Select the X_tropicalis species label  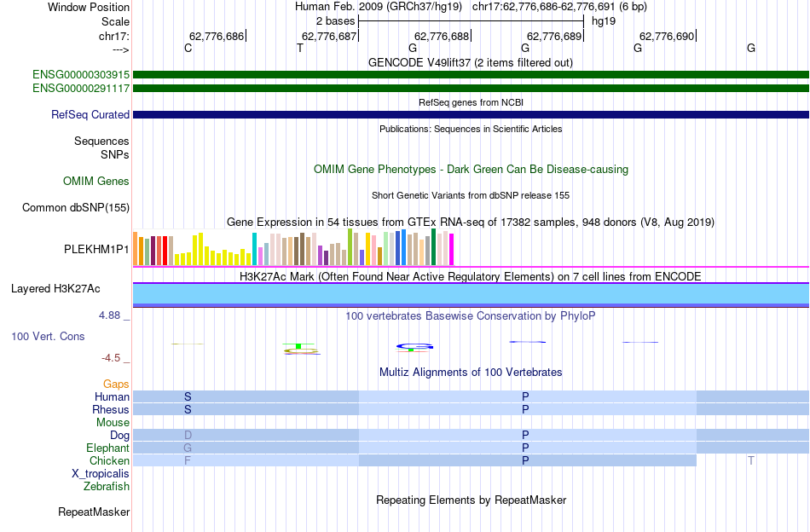click(x=101, y=474)
